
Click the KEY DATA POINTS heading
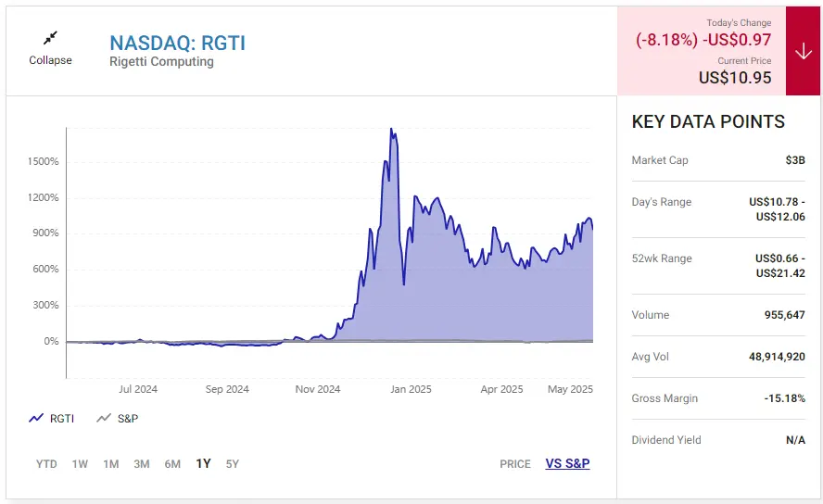(708, 121)
